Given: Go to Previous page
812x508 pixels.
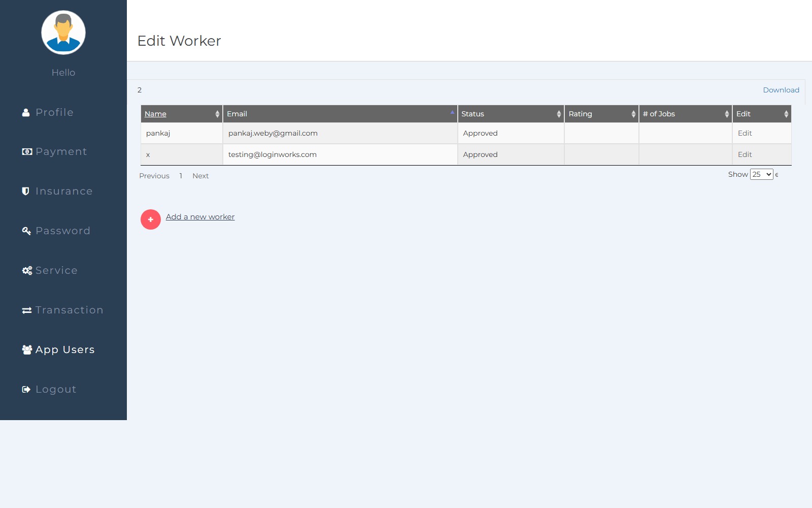Looking at the screenshot, I should [x=154, y=176].
